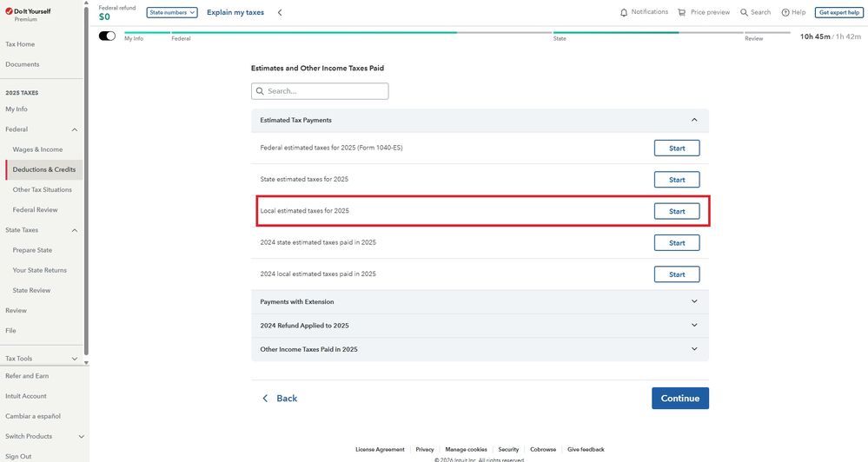868x462 pixels.
Task: Click the Get expert help button
Action: coord(838,12)
